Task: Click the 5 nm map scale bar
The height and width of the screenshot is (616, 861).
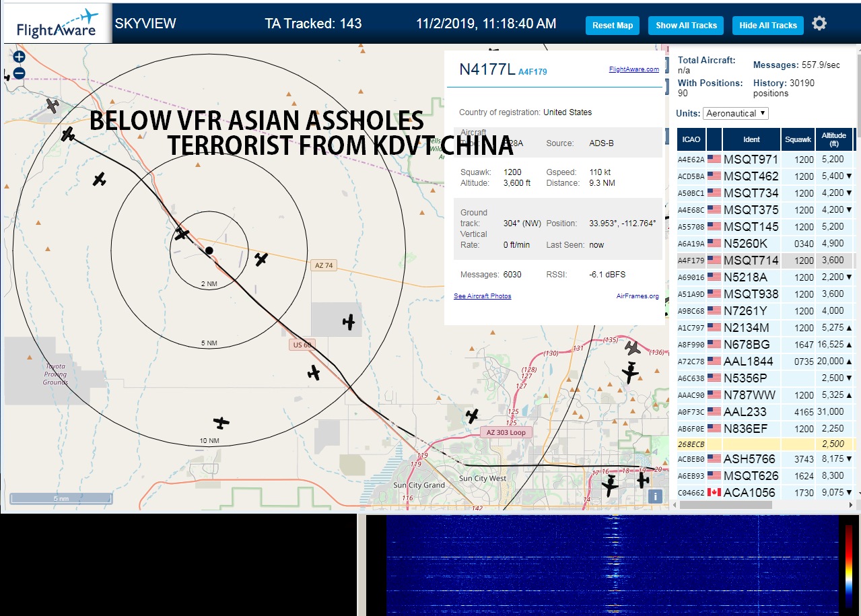Action: (x=61, y=498)
